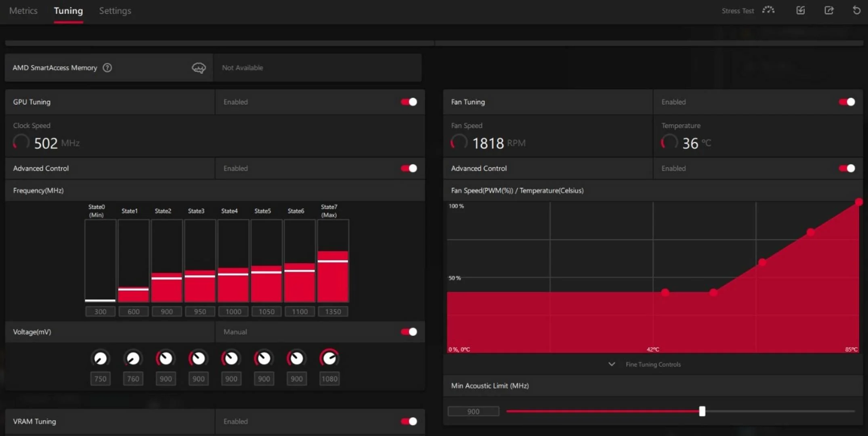
Task: Open the Metrics tab
Action: [x=23, y=11]
